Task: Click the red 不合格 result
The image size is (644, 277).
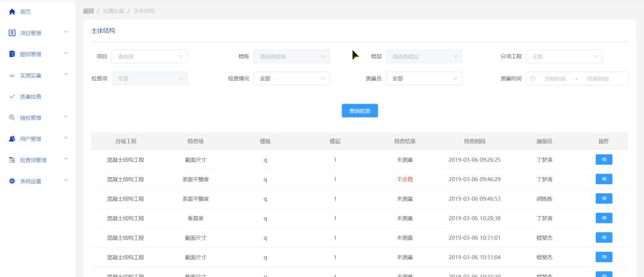Action: [x=405, y=179]
